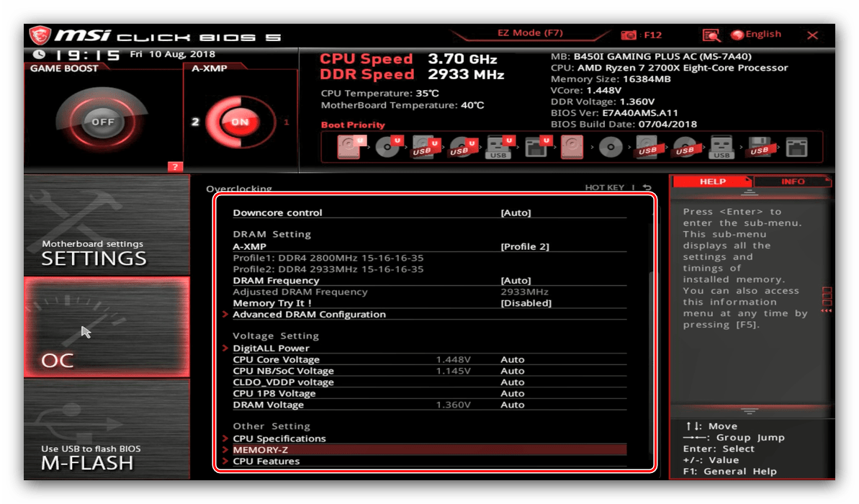Click the MSI dragon shield logo
Viewport: 859px width, 504px height.
click(x=39, y=36)
